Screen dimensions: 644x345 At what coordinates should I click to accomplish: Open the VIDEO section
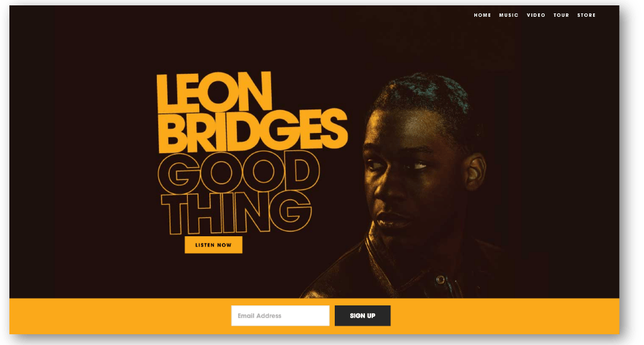click(x=536, y=15)
